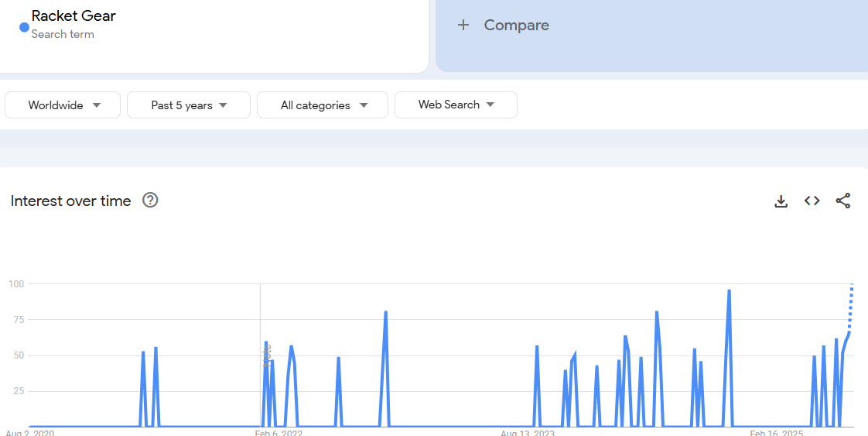Select the Compare text label
Screen dimensions: 868x436
click(x=516, y=26)
